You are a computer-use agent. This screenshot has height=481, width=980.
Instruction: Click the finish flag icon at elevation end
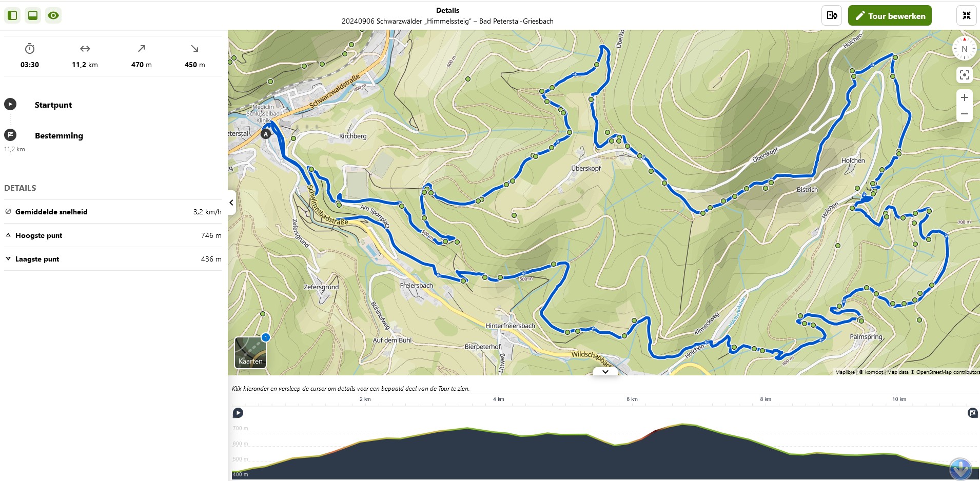(x=973, y=413)
